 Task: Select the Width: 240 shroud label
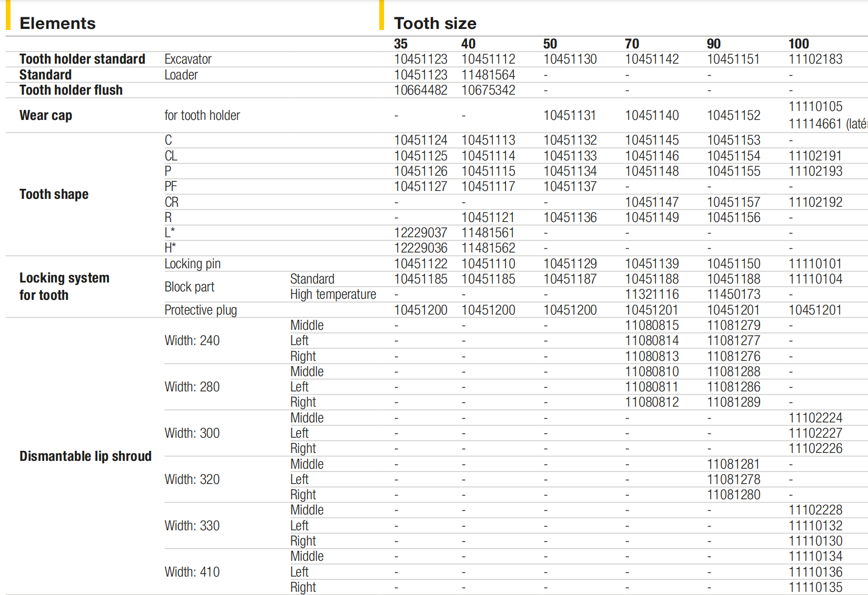pyautogui.click(x=192, y=340)
